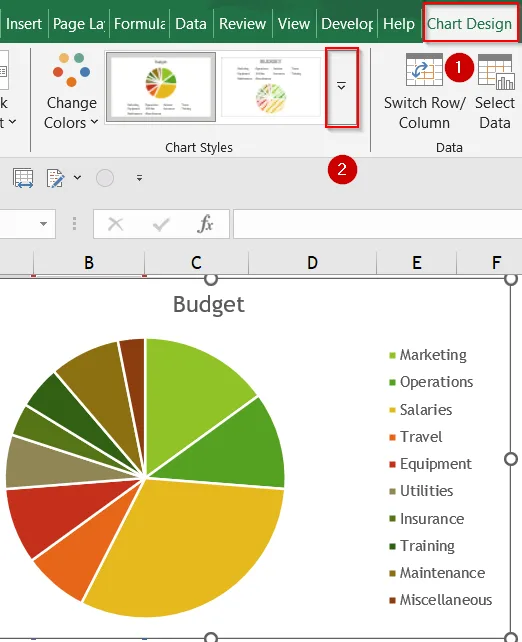This screenshot has width=522, height=642.
Task: Click into the formula bar input
Action: click(x=377, y=224)
